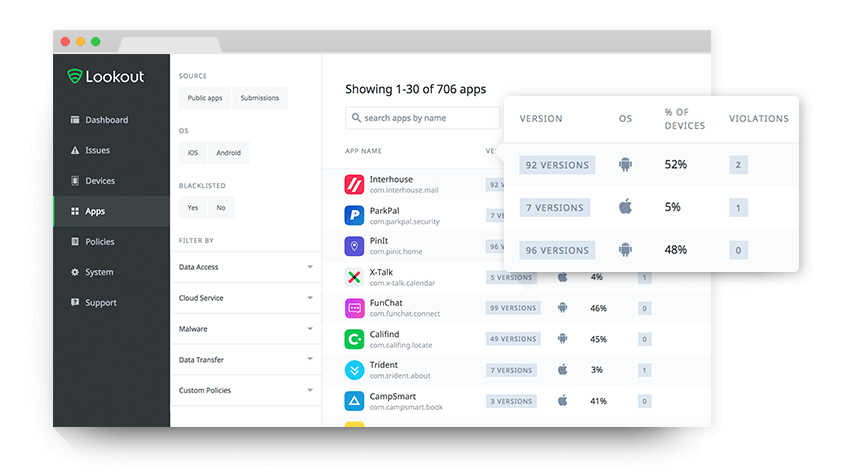Viewport: 844px width, 474px height.
Task: Click the APP NAME column header
Action: (x=363, y=151)
